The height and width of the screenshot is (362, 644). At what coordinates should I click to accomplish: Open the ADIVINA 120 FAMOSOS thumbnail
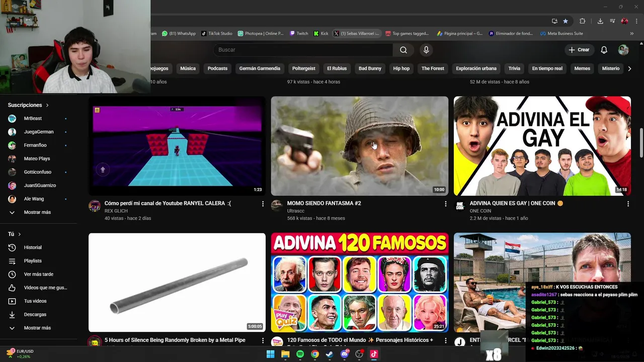coord(360,282)
